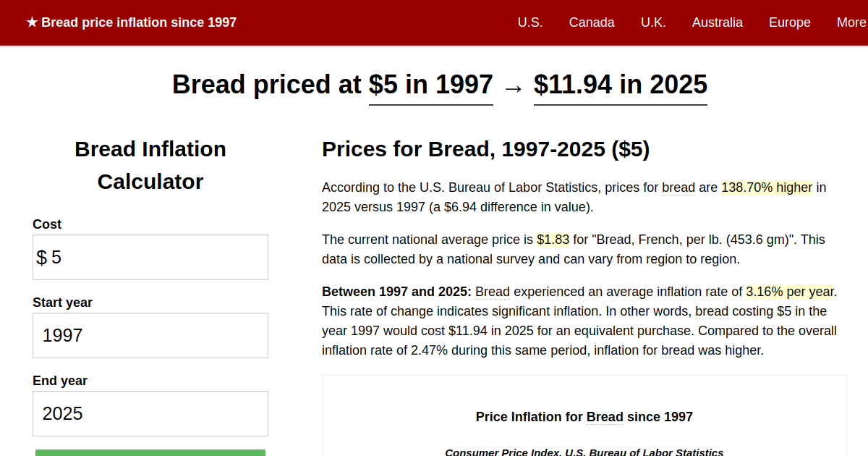Image resolution: width=868 pixels, height=456 pixels.
Task: Expand the More menu in the header
Action: (x=851, y=22)
